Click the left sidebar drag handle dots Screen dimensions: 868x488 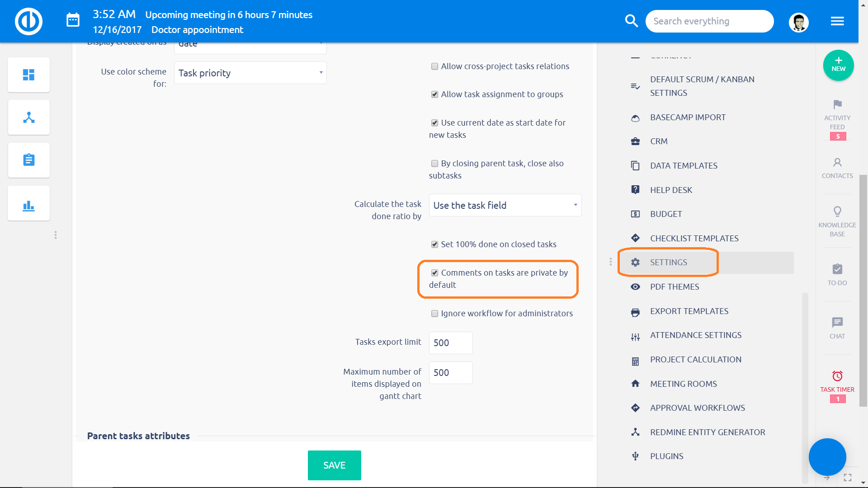(x=56, y=235)
